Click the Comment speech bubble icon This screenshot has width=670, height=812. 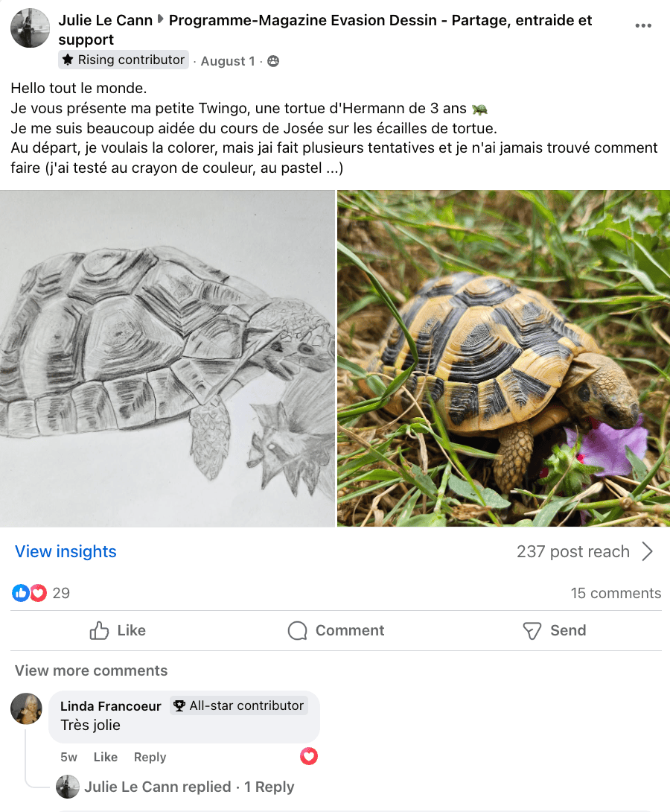[298, 630]
